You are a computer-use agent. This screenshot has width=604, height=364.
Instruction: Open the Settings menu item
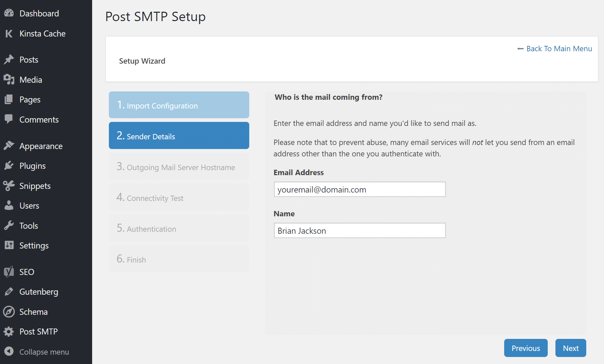point(33,245)
